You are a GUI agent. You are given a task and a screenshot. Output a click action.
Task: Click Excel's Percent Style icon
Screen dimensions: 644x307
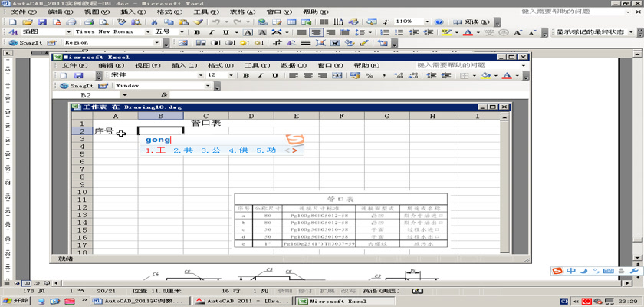(370, 76)
